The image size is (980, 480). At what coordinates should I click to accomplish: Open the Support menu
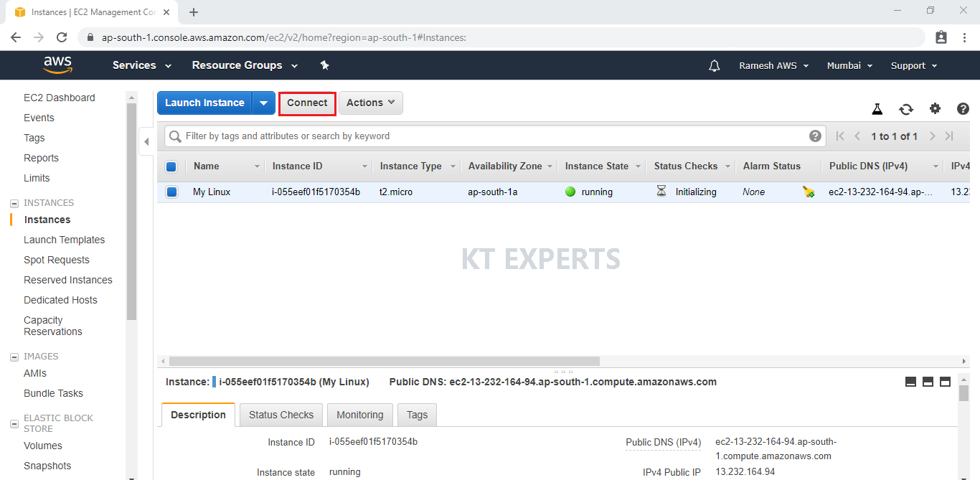(914, 65)
